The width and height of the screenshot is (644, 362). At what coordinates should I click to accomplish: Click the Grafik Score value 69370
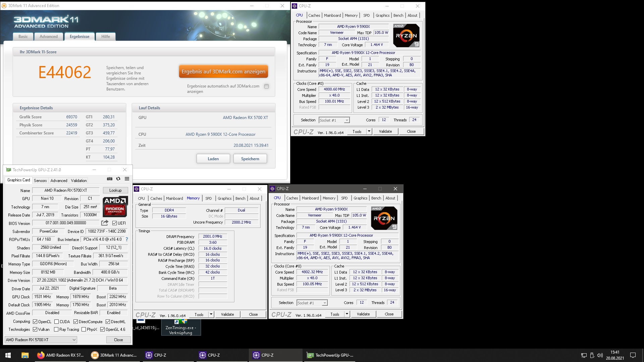coord(71,117)
